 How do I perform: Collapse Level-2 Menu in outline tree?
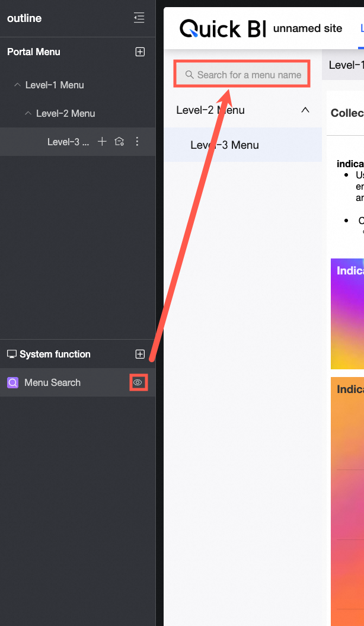[x=28, y=113]
